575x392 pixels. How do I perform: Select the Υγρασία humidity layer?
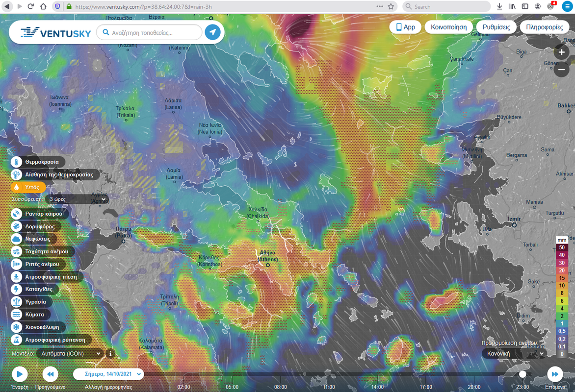pos(32,302)
